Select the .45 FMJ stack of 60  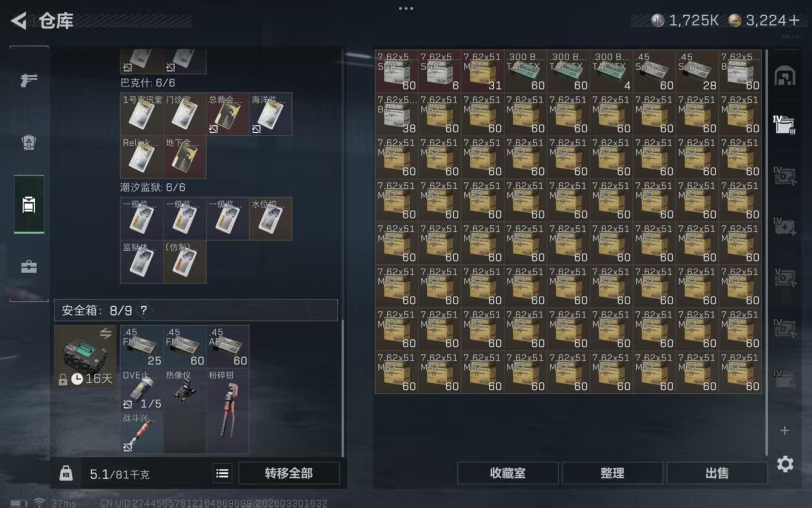pyautogui.click(x=185, y=346)
